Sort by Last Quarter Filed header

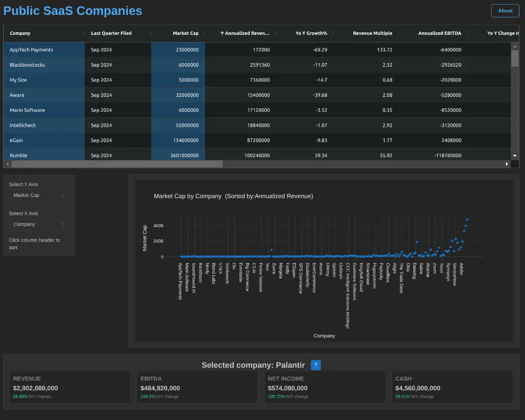click(x=111, y=33)
